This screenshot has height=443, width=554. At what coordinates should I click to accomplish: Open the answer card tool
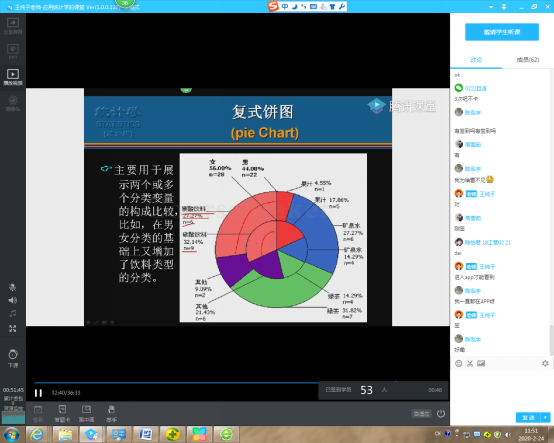[62, 414]
